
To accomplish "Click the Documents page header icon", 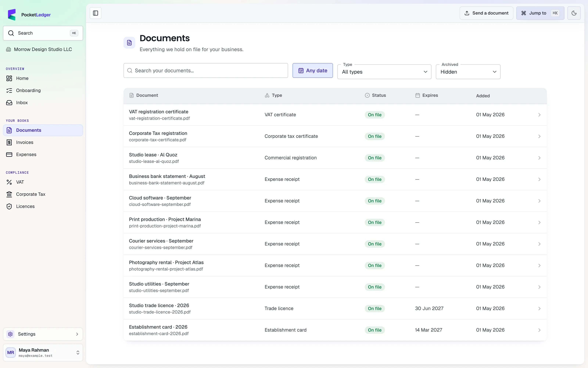I will click(x=129, y=43).
